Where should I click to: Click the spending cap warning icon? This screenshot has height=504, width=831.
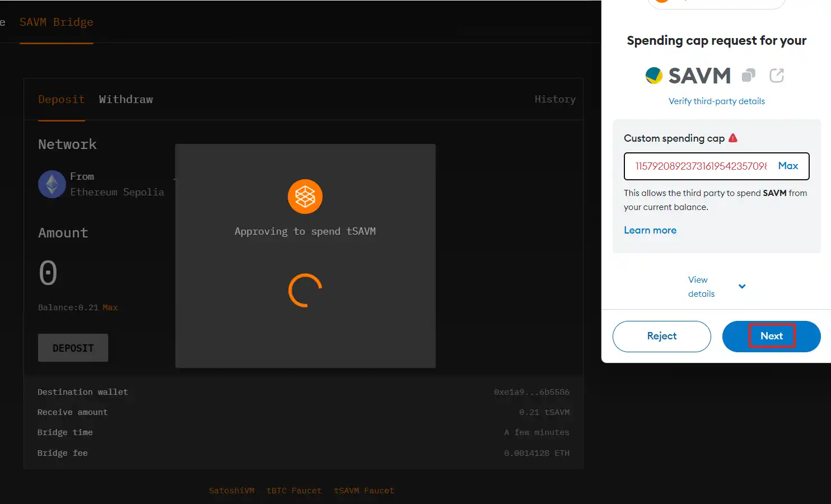(x=733, y=138)
